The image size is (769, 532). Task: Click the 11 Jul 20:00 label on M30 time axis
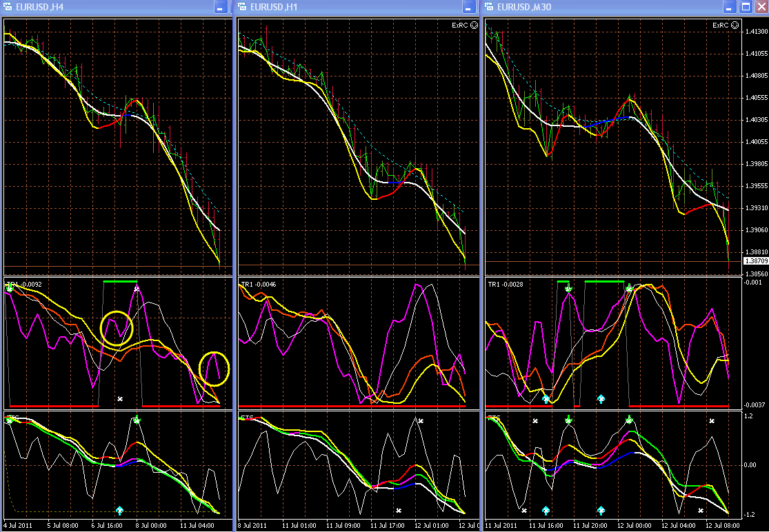pos(590,526)
